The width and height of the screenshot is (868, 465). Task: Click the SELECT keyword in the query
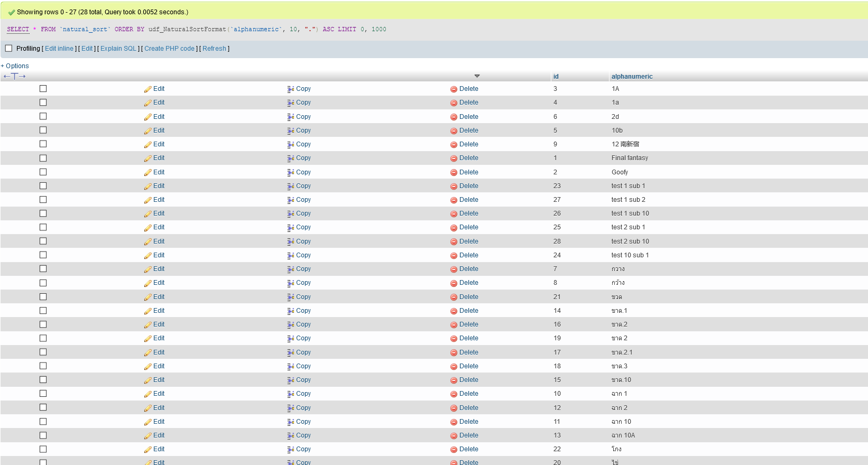coord(18,30)
